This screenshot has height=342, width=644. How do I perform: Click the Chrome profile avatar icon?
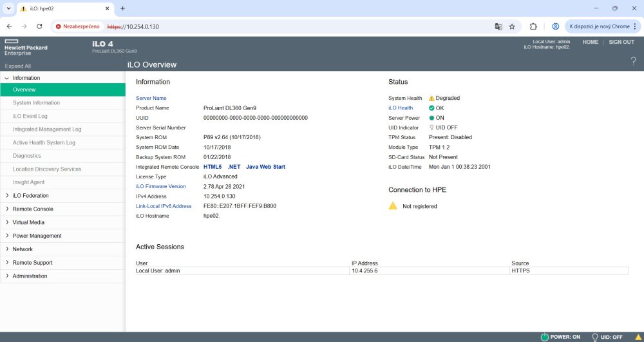[x=555, y=26]
